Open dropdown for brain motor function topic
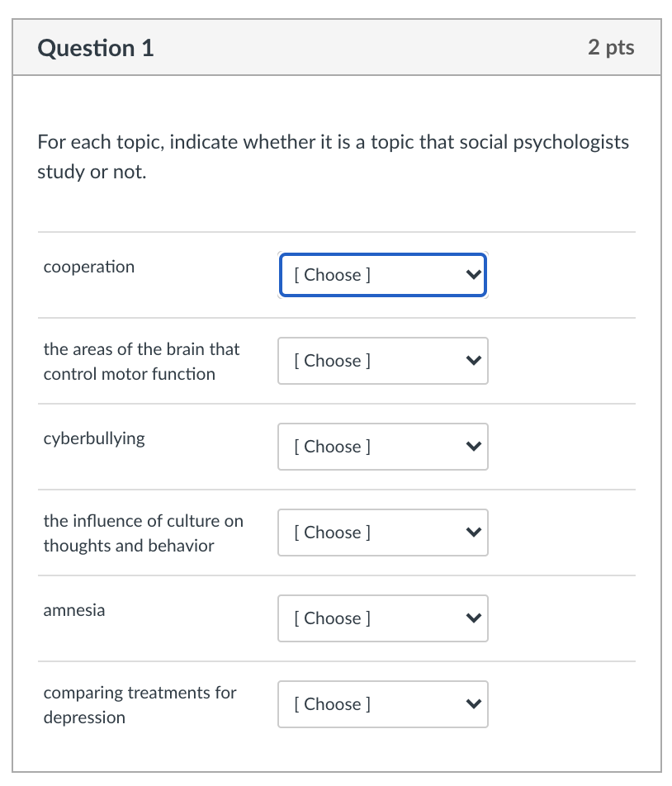Image resolution: width=672 pixels, height=786 pixels. click(382, 361)
